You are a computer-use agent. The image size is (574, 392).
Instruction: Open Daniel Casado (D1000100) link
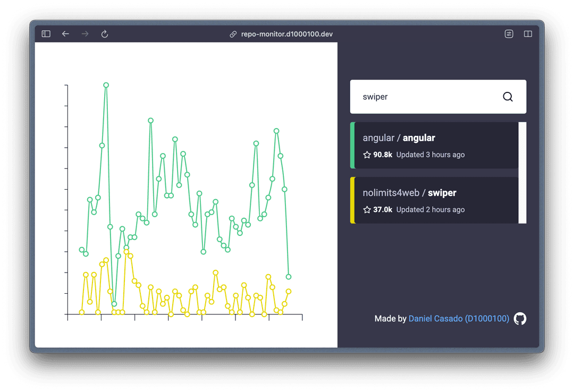pos(459,318)
